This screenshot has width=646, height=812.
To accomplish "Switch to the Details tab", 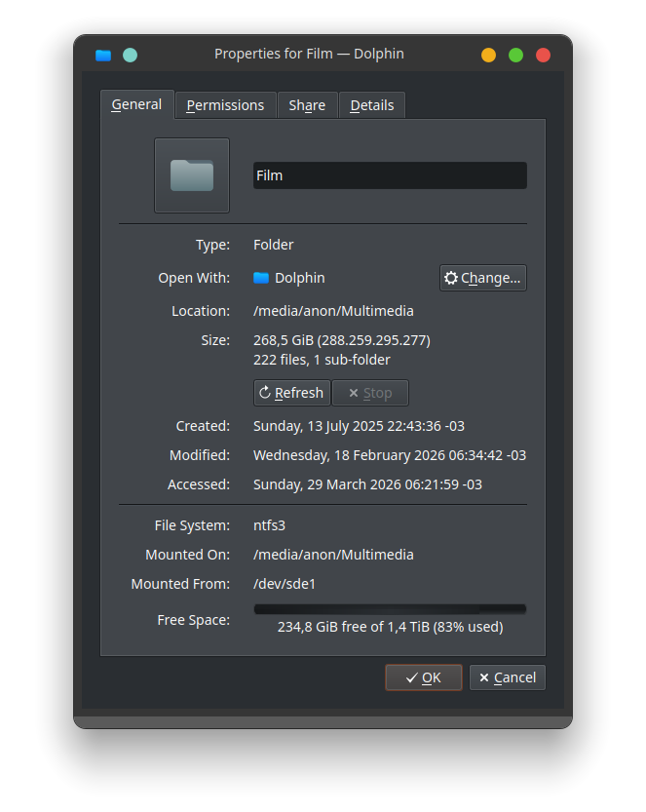I will pos(371,105).
